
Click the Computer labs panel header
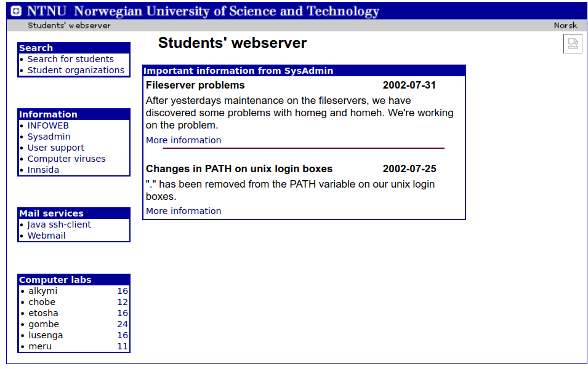coord(74,280)
